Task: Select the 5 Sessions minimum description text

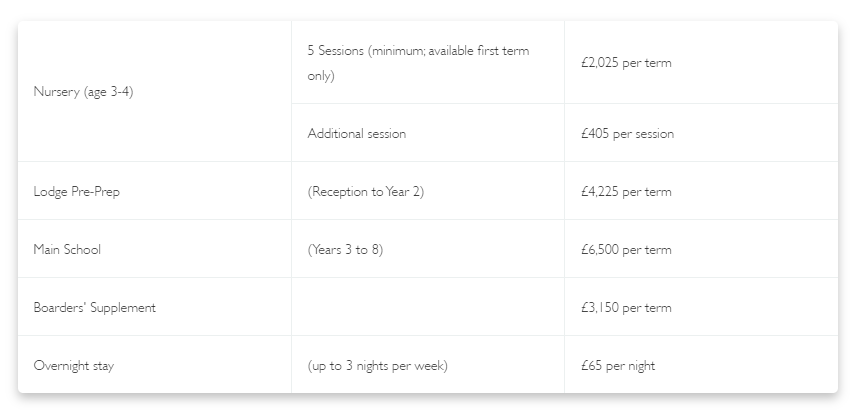Action: (x=418, y=63)
